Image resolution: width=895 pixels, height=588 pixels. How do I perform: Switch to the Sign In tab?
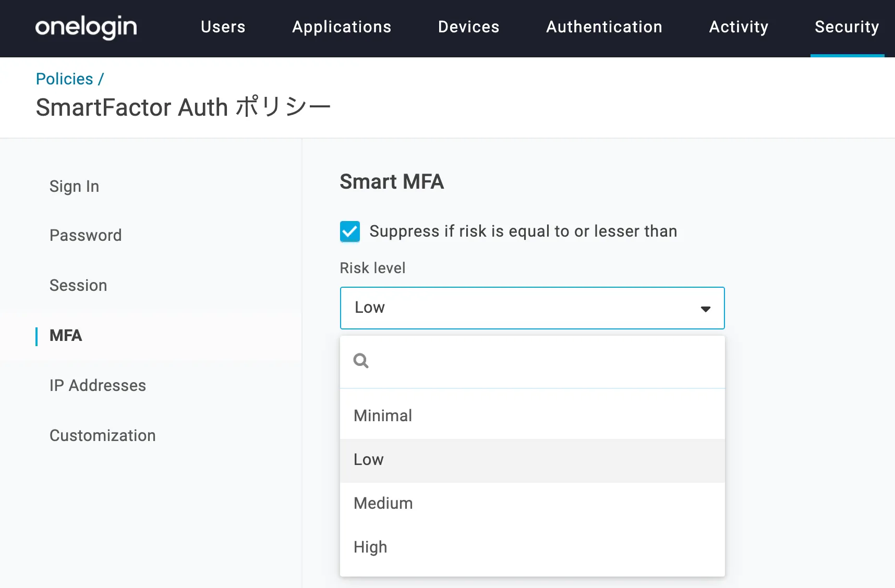pos(74,186)
